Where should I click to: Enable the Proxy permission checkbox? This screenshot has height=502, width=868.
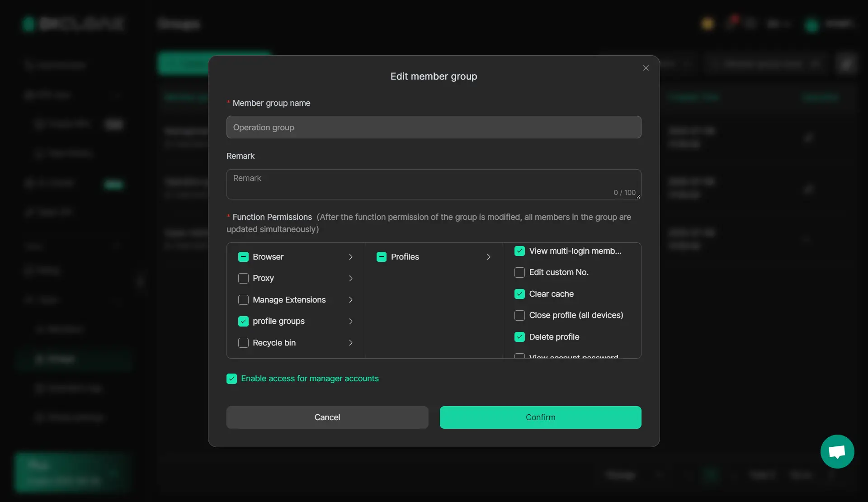[x=243, y=278]
